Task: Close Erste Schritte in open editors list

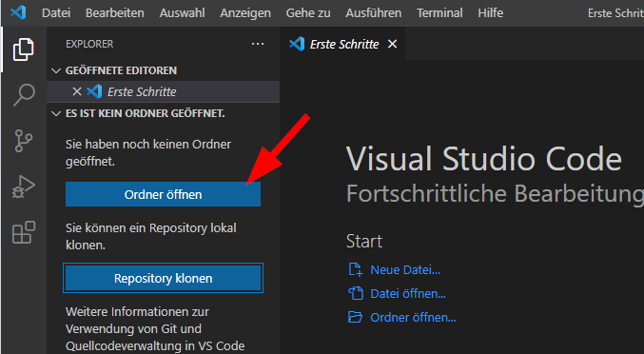Action: point(77,91)
